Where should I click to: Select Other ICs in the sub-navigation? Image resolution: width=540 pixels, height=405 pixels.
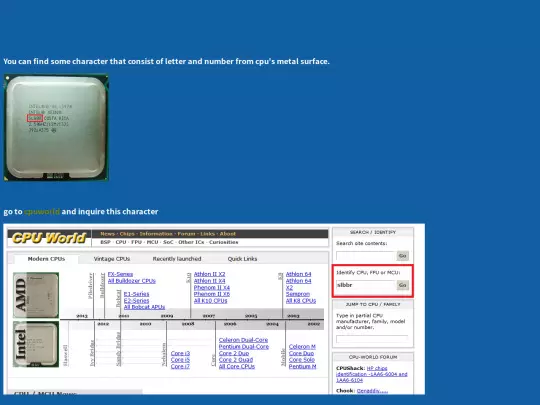pos(191,242)
